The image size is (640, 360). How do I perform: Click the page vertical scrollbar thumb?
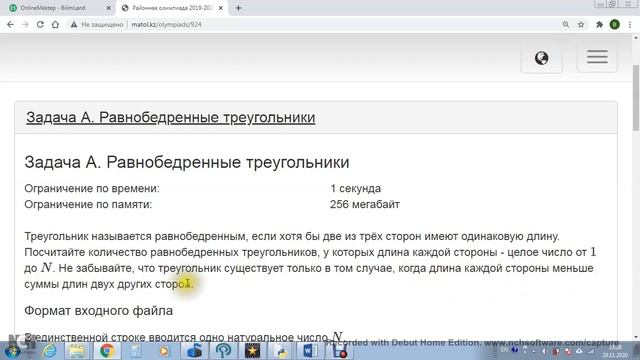636,98
